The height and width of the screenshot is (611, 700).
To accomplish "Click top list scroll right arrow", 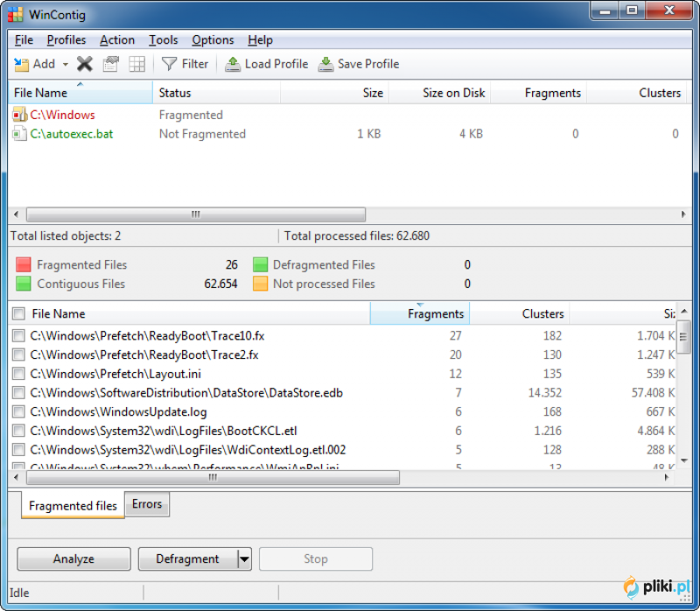I will tap(683, 214).
